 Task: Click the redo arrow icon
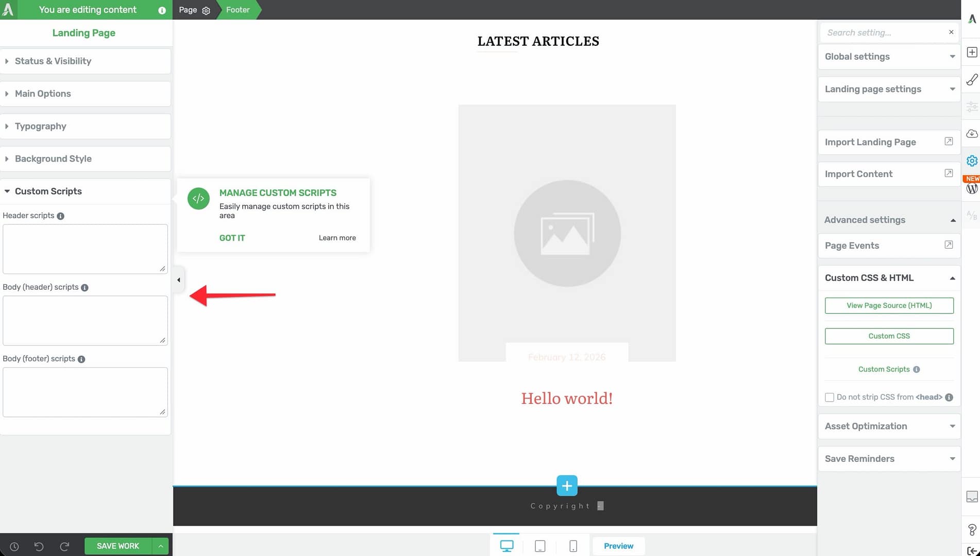[64, 546]
